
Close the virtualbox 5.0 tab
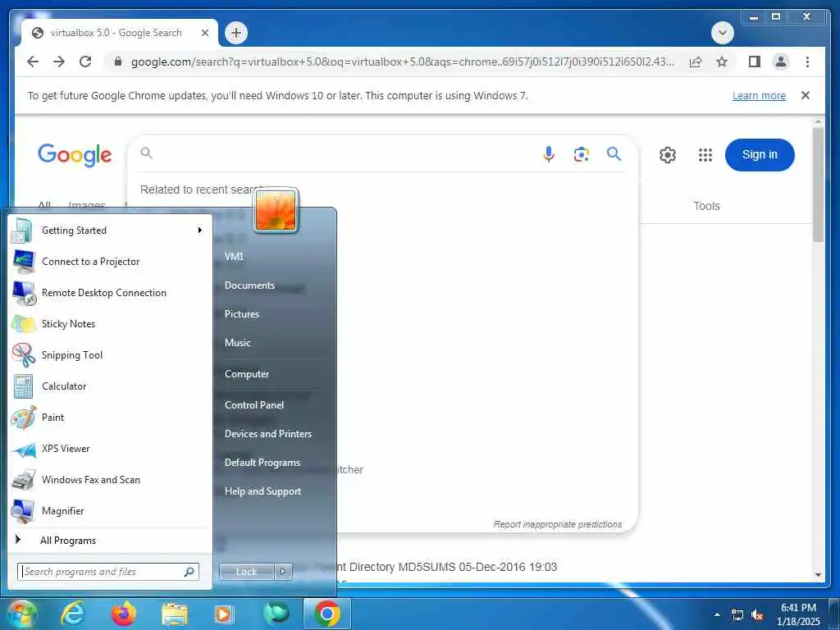click(x=205, y=33)
